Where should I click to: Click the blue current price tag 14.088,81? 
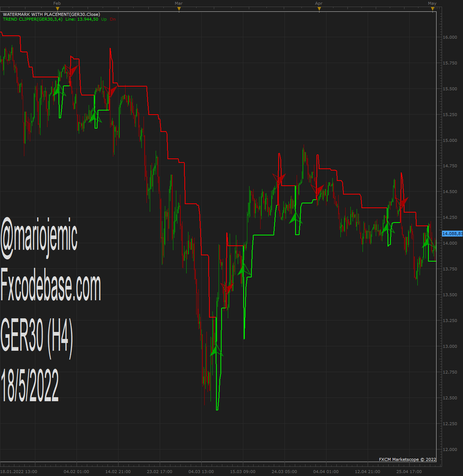[452, 234]
